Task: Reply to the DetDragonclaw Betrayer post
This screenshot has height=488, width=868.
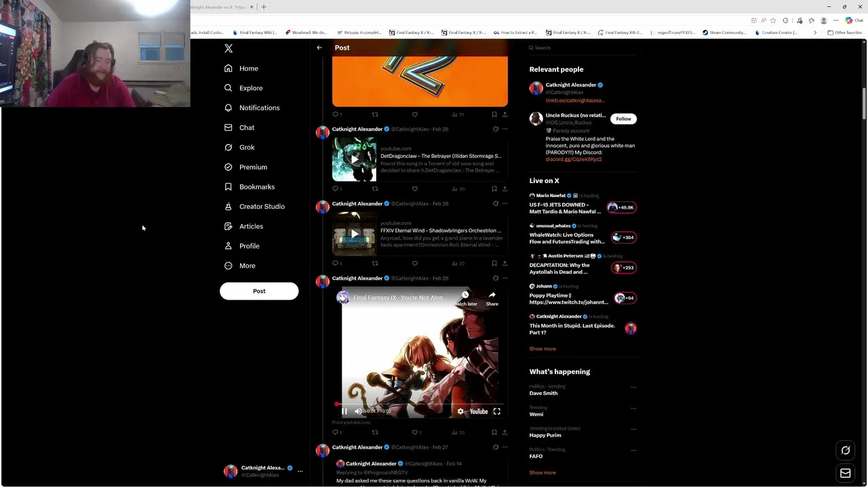Action: 335,189
